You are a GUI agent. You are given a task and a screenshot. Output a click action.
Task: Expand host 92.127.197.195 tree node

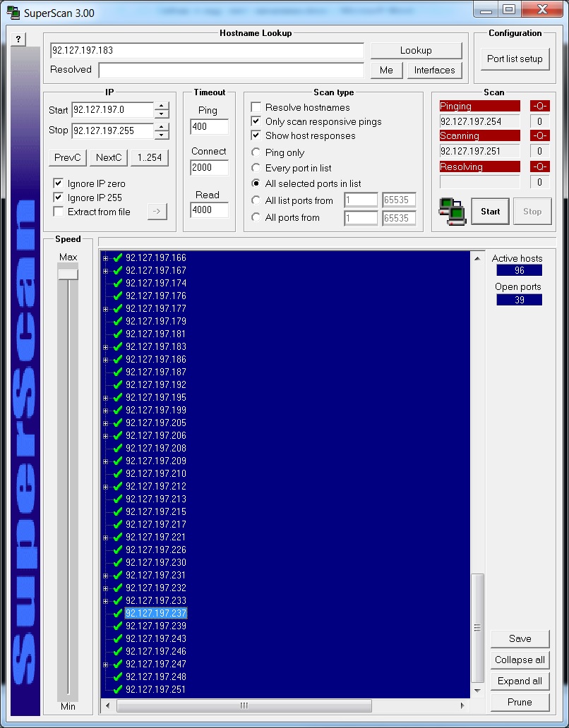coord(105,398)
